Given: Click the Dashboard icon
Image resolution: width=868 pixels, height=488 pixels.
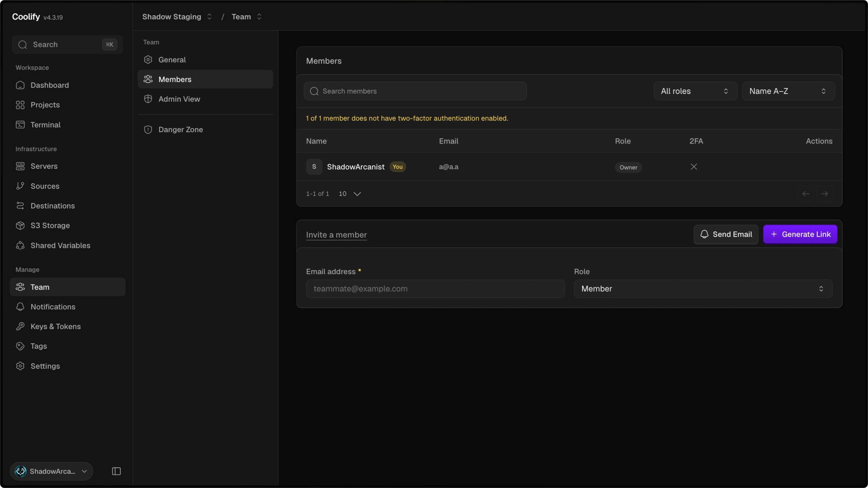Looking at the screenshot, I should point(20,85).
